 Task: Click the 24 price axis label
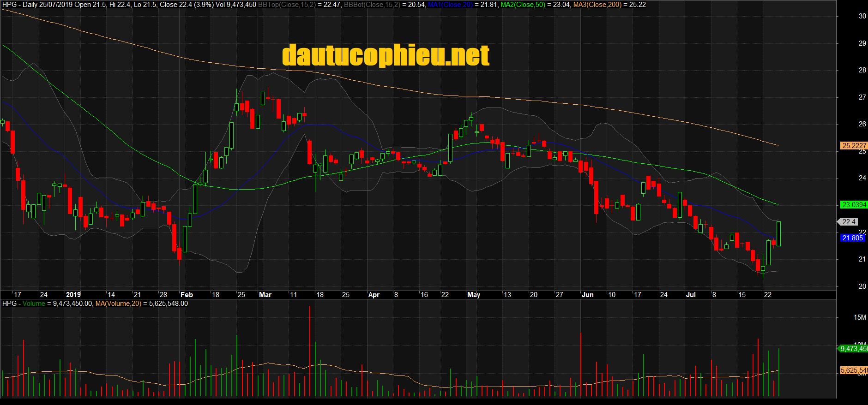point(862,178)
